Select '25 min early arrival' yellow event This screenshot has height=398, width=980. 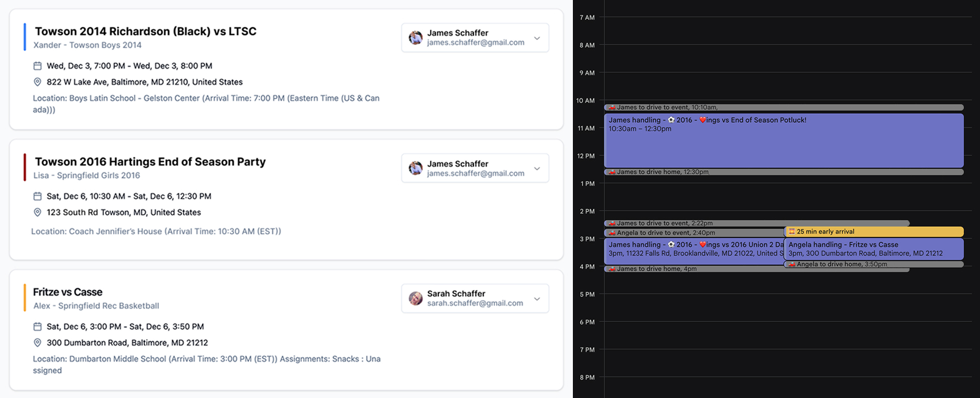click(x=874, y=231)
